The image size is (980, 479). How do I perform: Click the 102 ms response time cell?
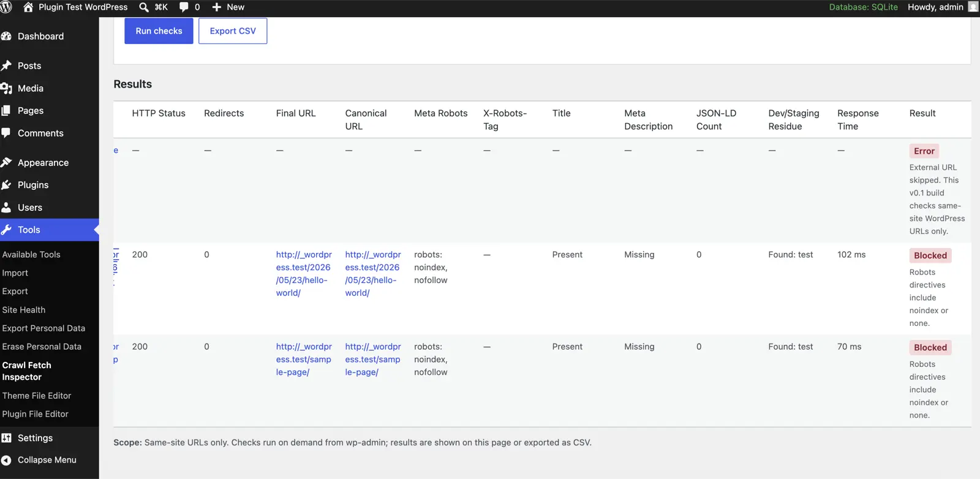tap(851, 255)
